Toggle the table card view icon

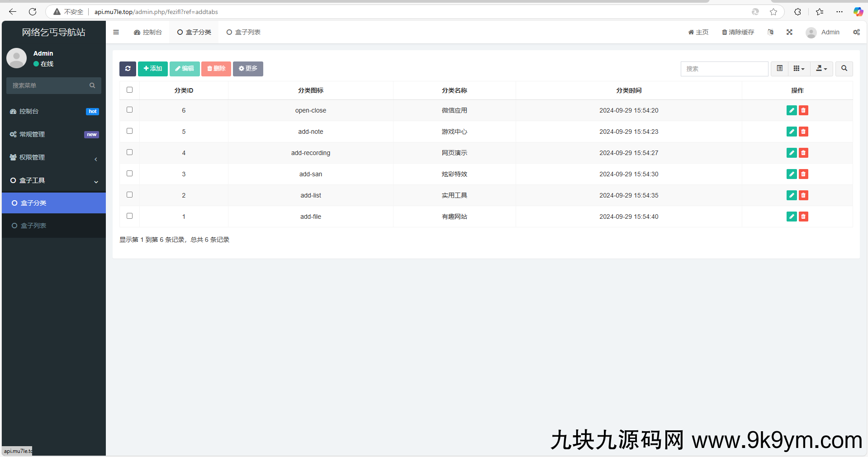point(779,69)
